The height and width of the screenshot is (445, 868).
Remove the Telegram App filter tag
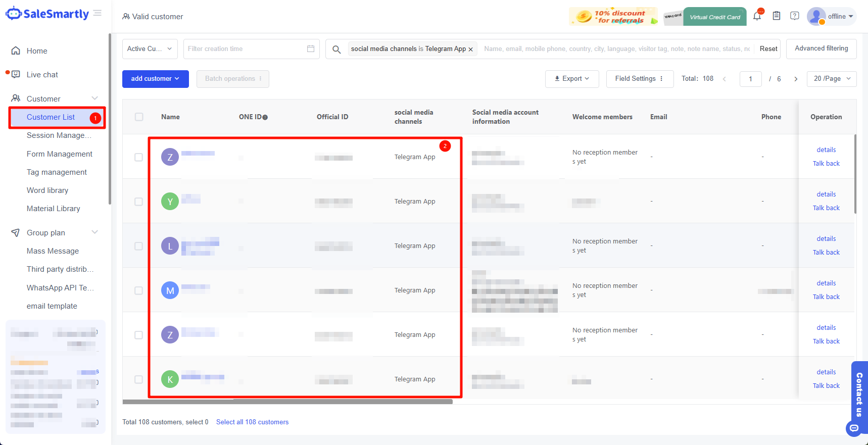click(471, 50)
